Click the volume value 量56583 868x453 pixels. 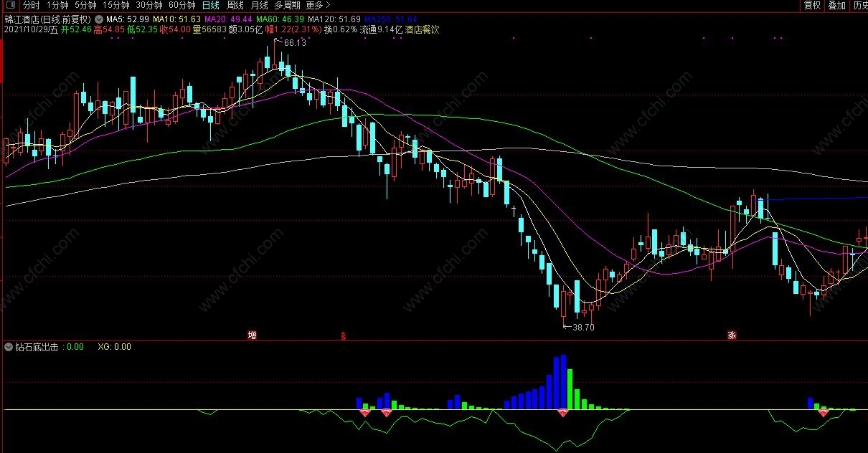[x=209, y=30]
